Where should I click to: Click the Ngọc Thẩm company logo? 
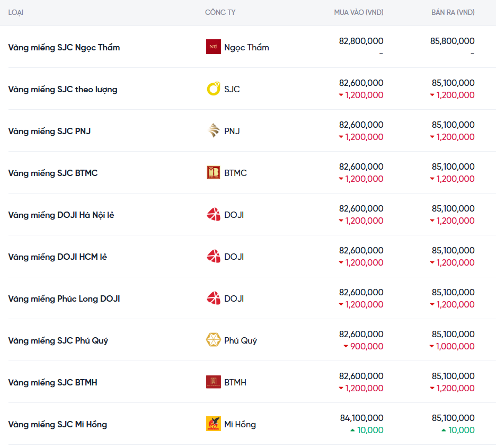(214, 47)
